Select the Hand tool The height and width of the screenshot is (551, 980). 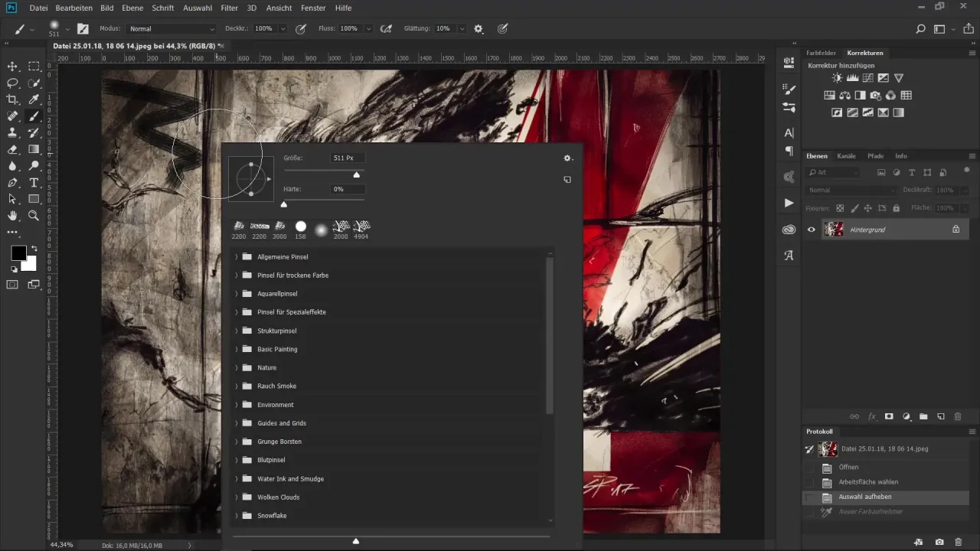[12, 217]
